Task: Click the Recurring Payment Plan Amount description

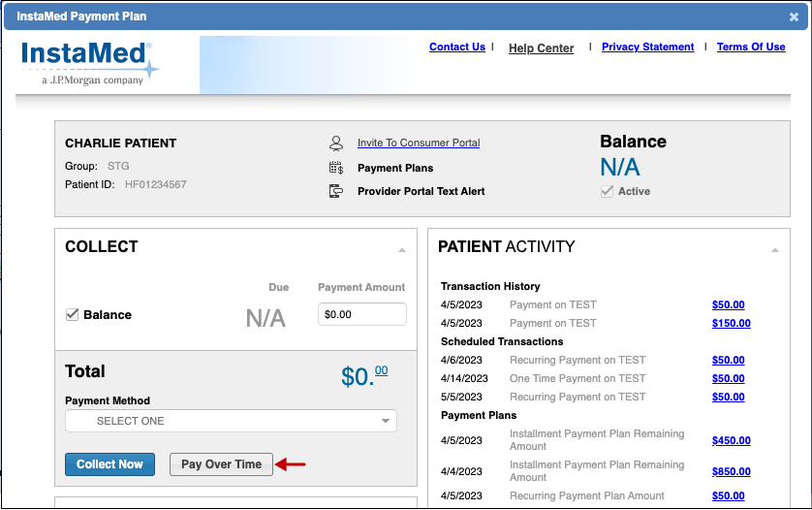Action: [x=587, y=496]
